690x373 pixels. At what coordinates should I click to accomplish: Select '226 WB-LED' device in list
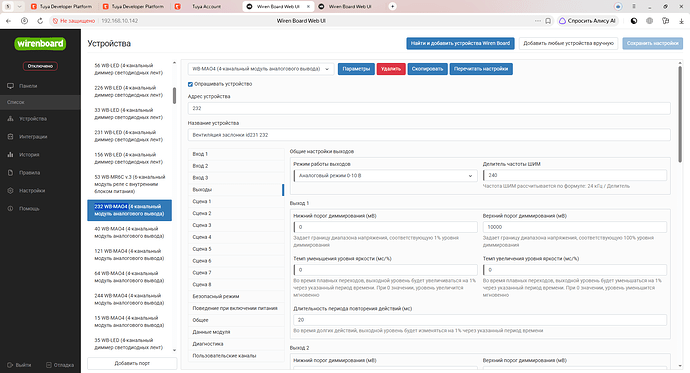coord(129,91)
